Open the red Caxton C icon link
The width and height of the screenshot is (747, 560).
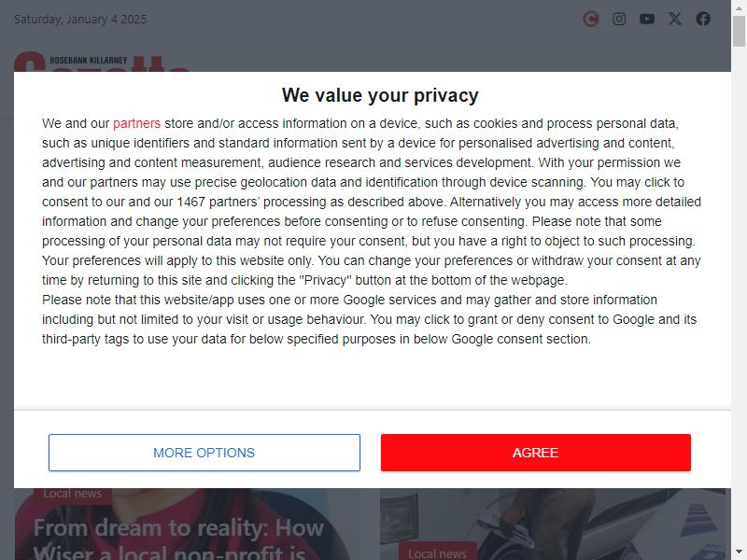point(591,19)
